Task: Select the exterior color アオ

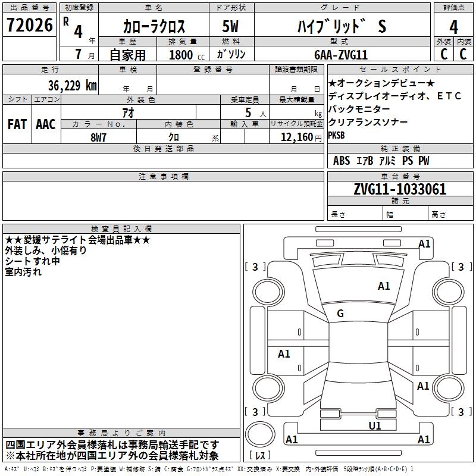Action: click(x=129, y=112)
